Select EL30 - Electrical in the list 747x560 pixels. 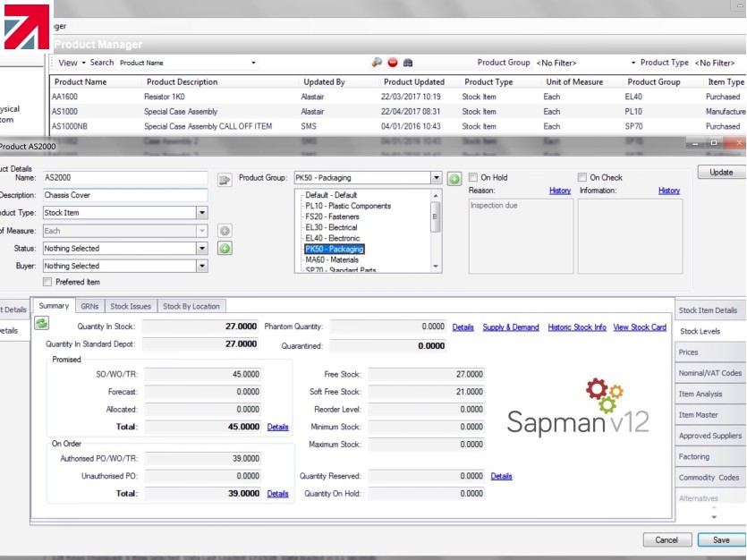coord(331,227)
